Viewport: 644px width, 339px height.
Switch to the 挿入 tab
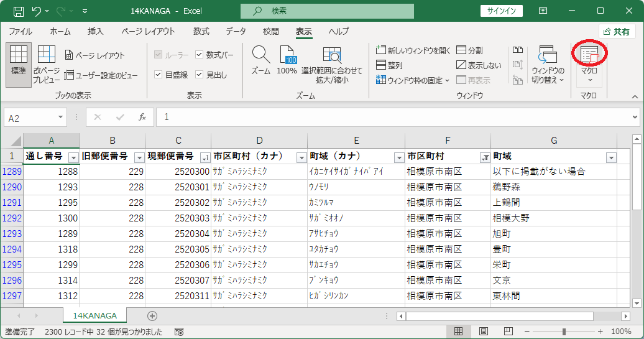pyautogui.click(x=95, y=32)
